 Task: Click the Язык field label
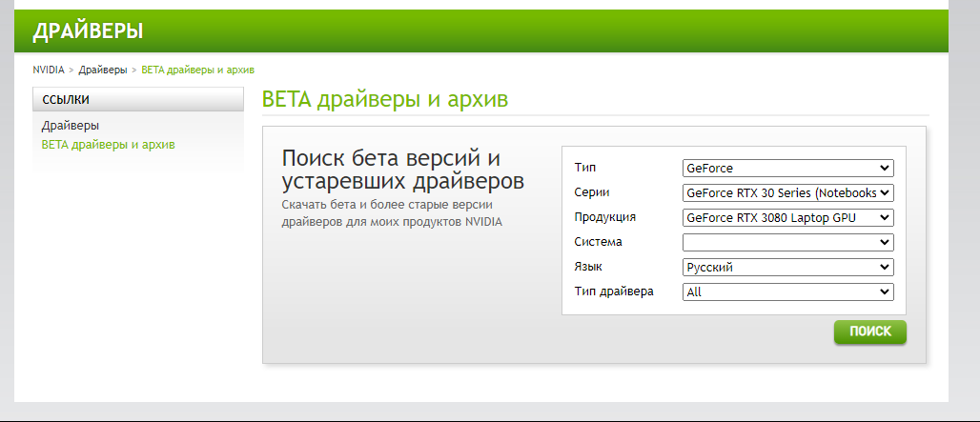point(588,267)
